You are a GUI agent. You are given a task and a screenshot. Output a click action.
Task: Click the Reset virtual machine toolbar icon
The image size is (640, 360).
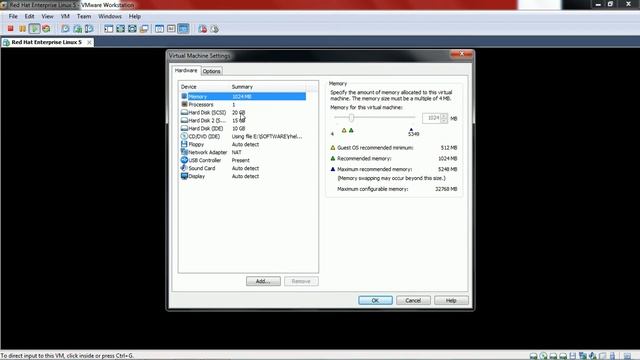pyautogui.click(x=46, y=29)
